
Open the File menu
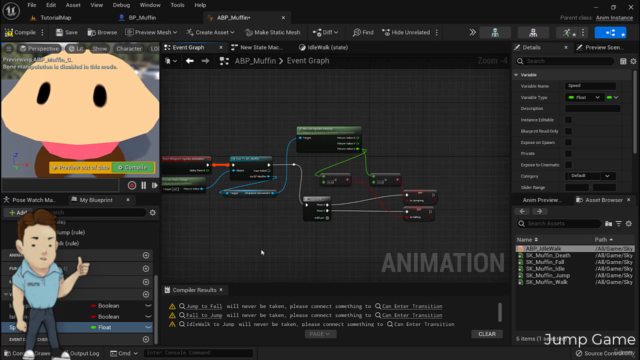click(32, 5)
